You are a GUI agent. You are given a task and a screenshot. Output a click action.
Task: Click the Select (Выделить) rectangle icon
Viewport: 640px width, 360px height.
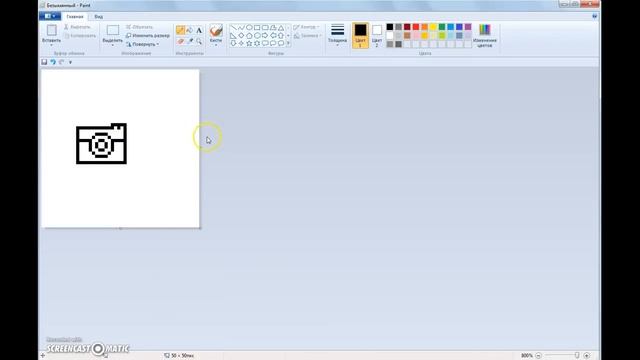coord(113,31)
